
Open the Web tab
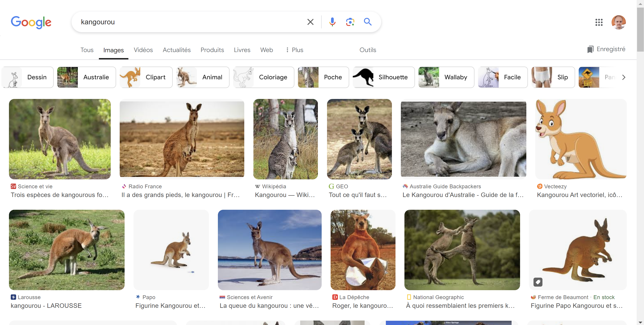click(x=266, y=50)
